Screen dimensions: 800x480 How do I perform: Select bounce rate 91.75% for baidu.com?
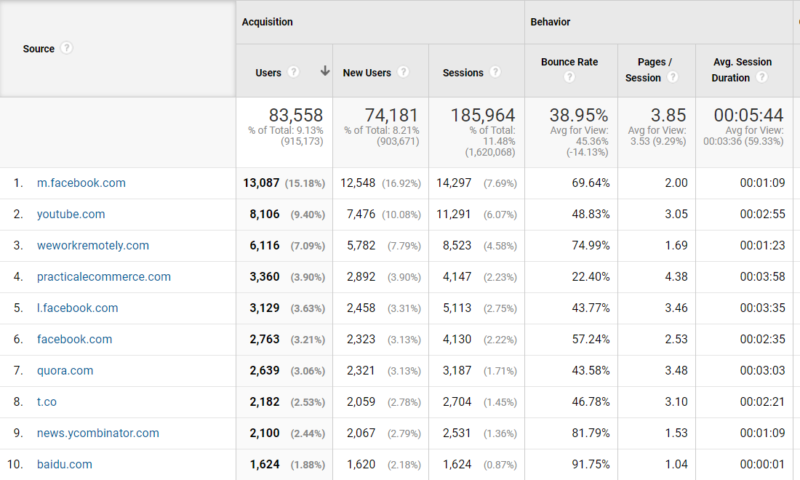[x=591, y=464]
